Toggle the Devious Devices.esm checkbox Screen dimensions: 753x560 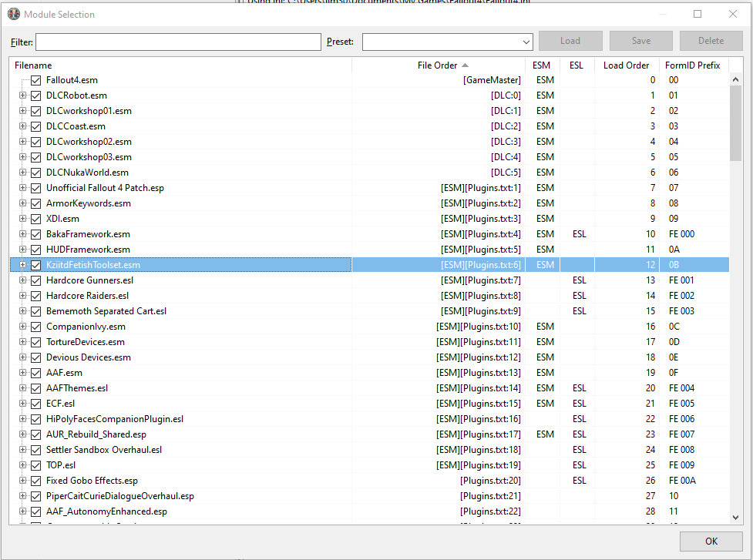(x=36, y=357)
